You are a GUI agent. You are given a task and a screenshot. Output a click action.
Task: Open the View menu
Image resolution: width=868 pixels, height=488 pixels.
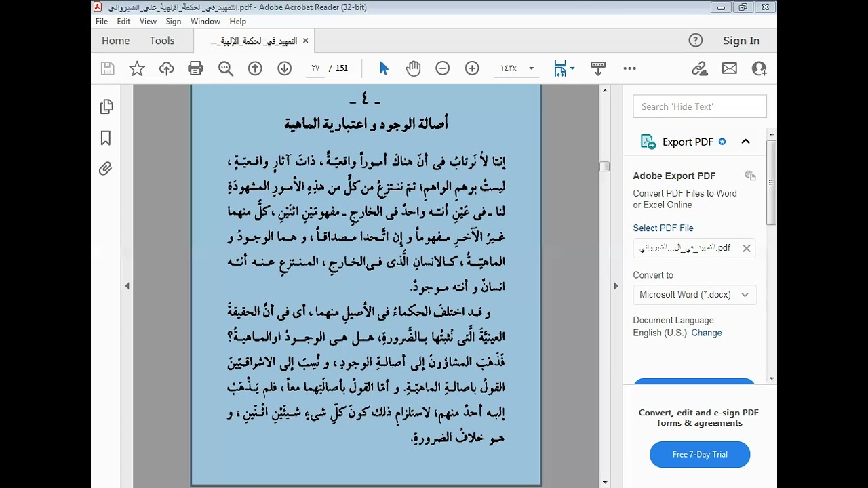tap(149, 21)
